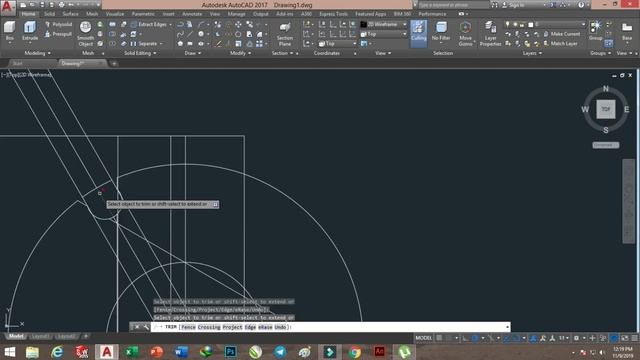Viewport: 640px width, 360px height.
Task: Click the Culling selection button
Action: pos(418,33)
